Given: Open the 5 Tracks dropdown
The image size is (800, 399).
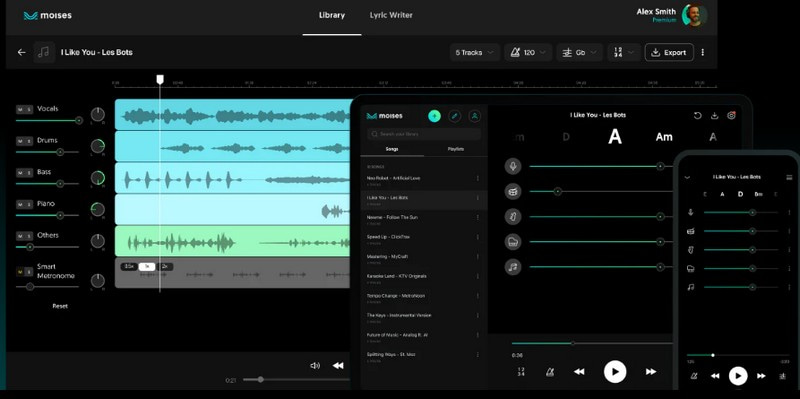Looking at the screenshot, I should (x=474, y=53).
